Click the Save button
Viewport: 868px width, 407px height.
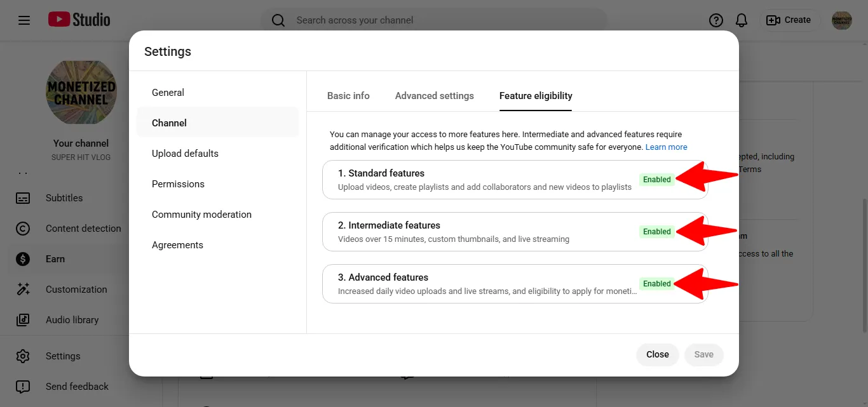tap(703, 355)
